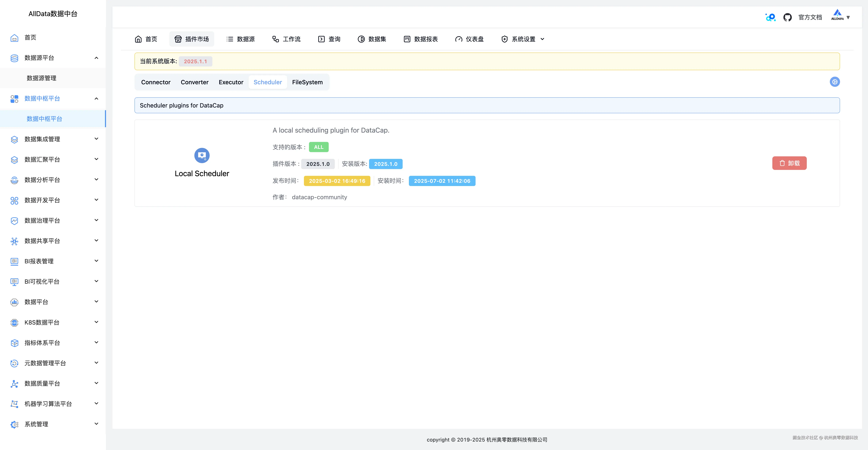Switch to the Connector tab
This screenshot has width=868, height=450.
156,82
